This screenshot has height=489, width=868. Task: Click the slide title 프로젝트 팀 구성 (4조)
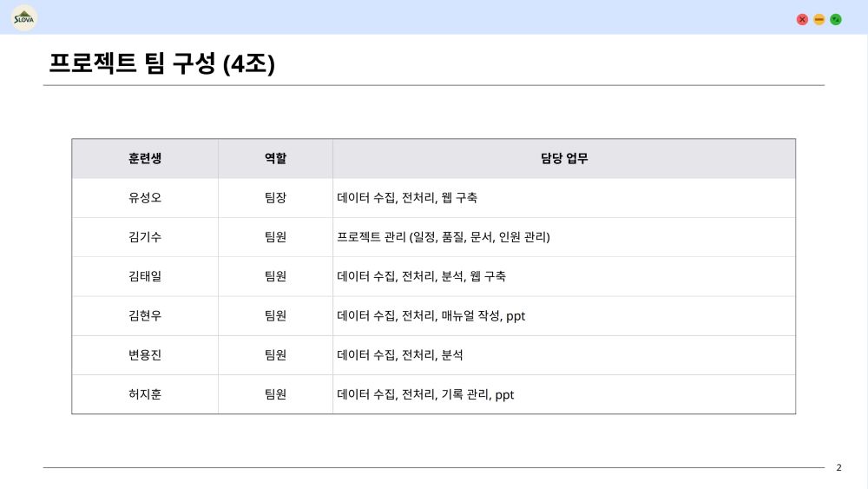161,63
